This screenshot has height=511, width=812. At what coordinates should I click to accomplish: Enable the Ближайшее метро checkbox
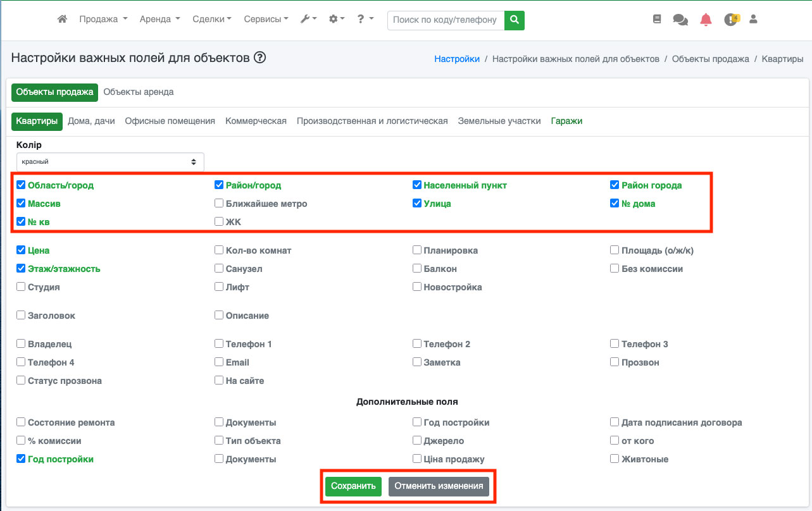coord(219,204)
